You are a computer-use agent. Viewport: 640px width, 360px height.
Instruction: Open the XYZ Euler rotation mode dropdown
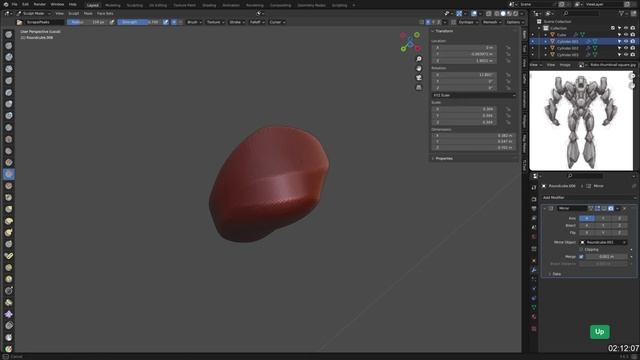coord(474,95)
